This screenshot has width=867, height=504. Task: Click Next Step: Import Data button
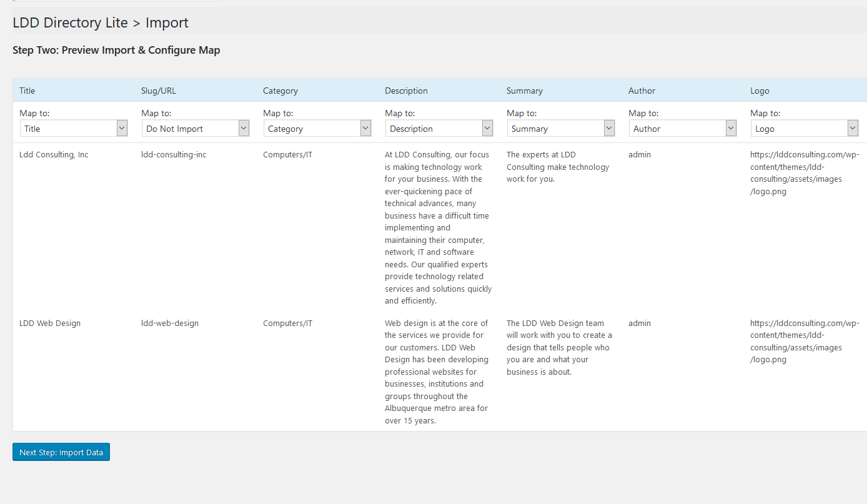[x=61, y=452]
